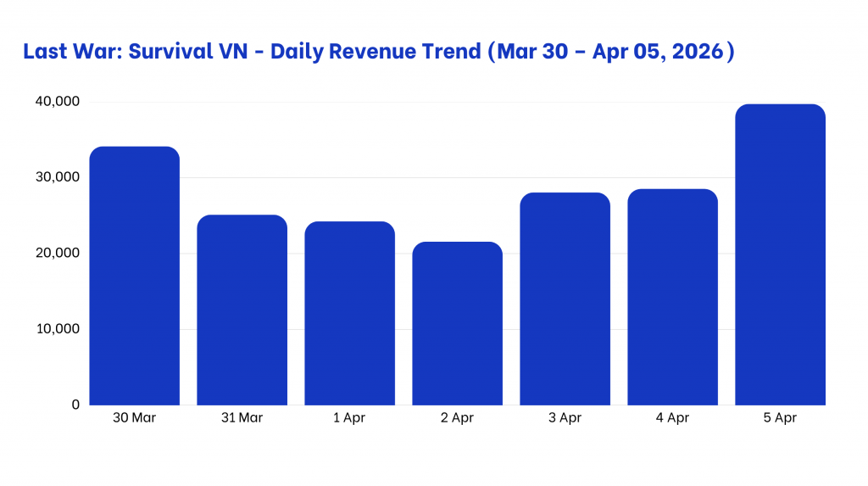Click the "5 Apr" x-axis label
Image resolution: width=868 pixels, height=486 pixels.
pyautogui.click(x=780, y=418)
